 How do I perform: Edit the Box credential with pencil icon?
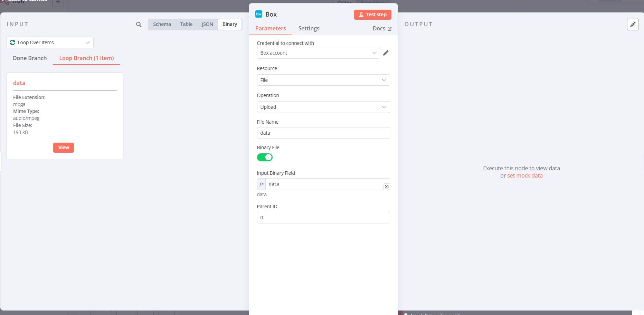386,53
